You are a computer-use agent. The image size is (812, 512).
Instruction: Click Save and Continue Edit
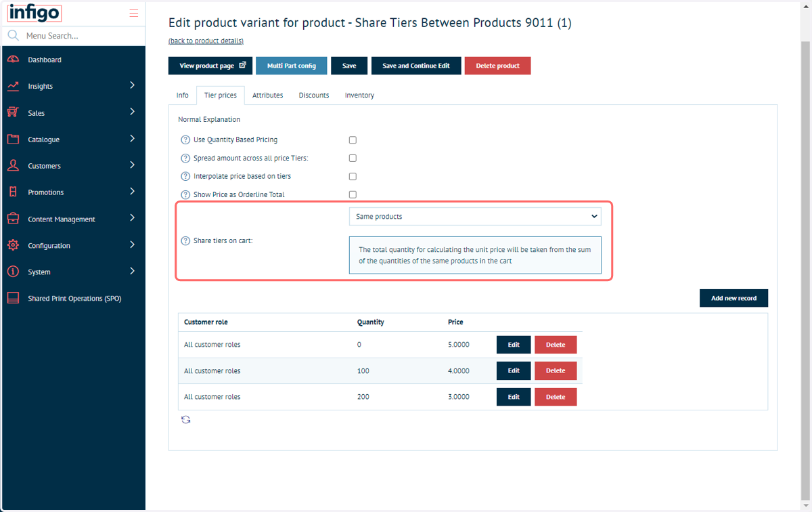(416, 66)
